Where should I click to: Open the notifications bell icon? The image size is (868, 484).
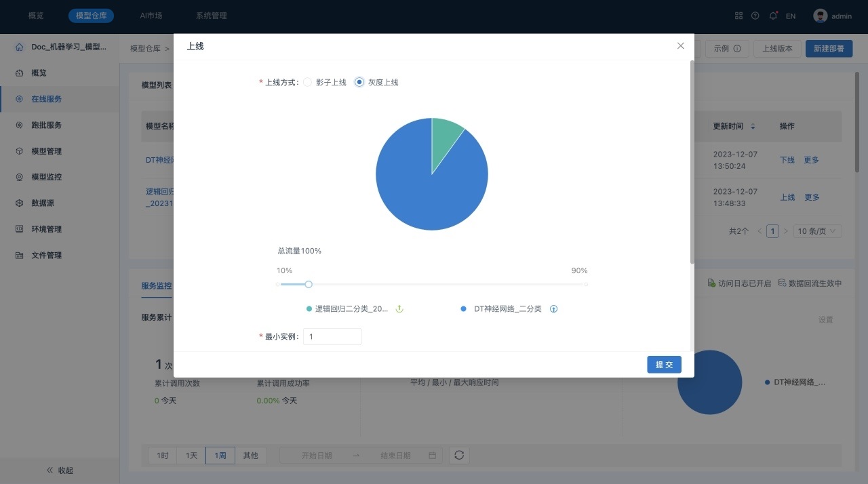coord(772,16)
